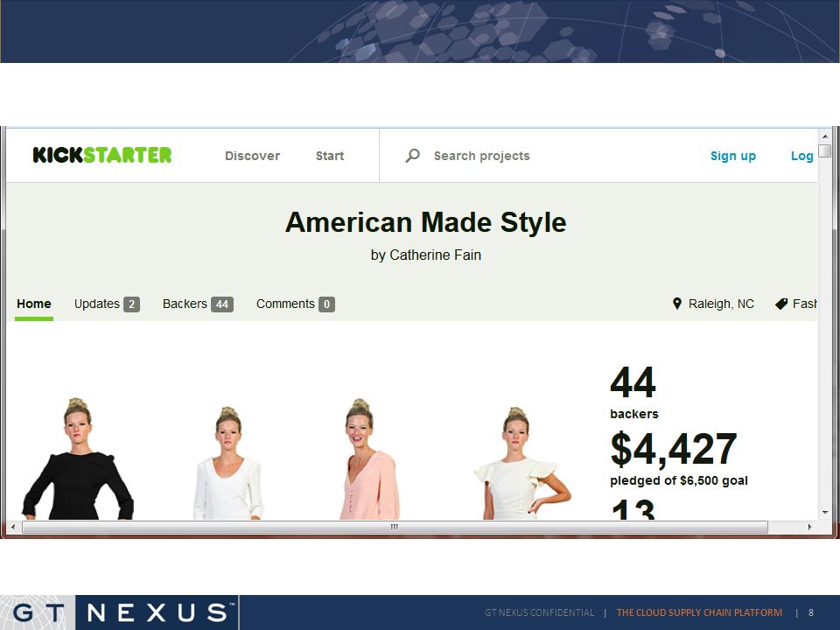Click the location pin icon near Raleigh
840x630 pixels.
[677, 304]
